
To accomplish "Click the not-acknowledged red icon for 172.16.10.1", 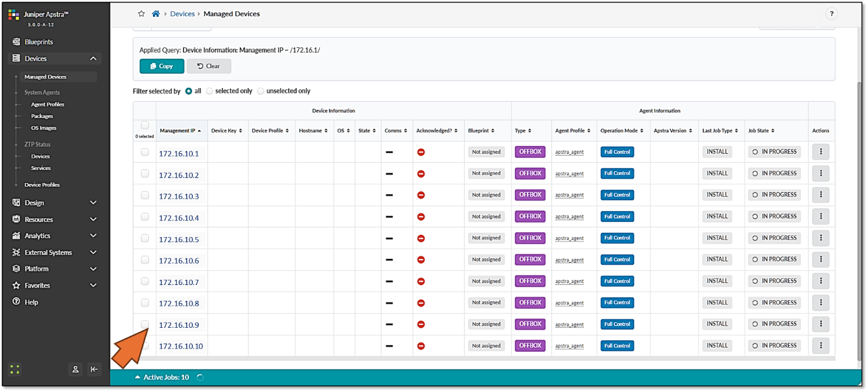I will 421,152.
